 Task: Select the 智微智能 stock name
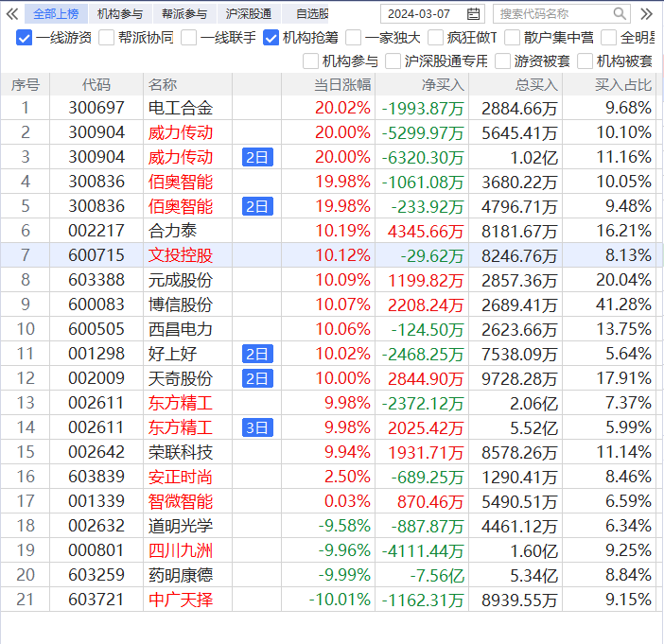(181, 501)
